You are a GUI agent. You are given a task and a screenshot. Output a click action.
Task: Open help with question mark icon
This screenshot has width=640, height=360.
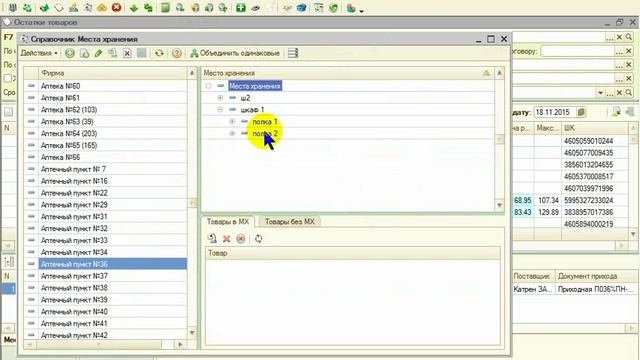(176, 53)
